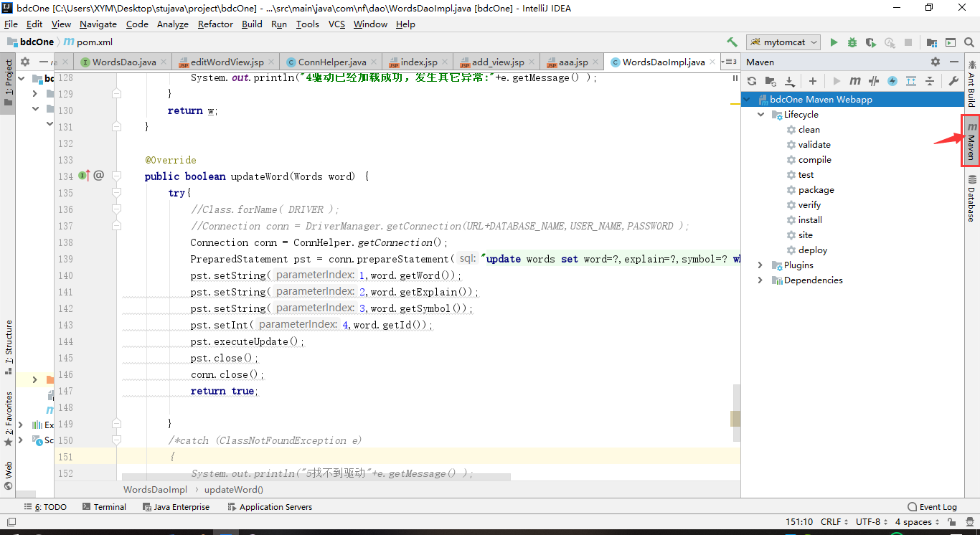980x535 pixels.
Task: Toggle Offline mode lightning icon in Maven toolbar
Action: coord(892,81)
